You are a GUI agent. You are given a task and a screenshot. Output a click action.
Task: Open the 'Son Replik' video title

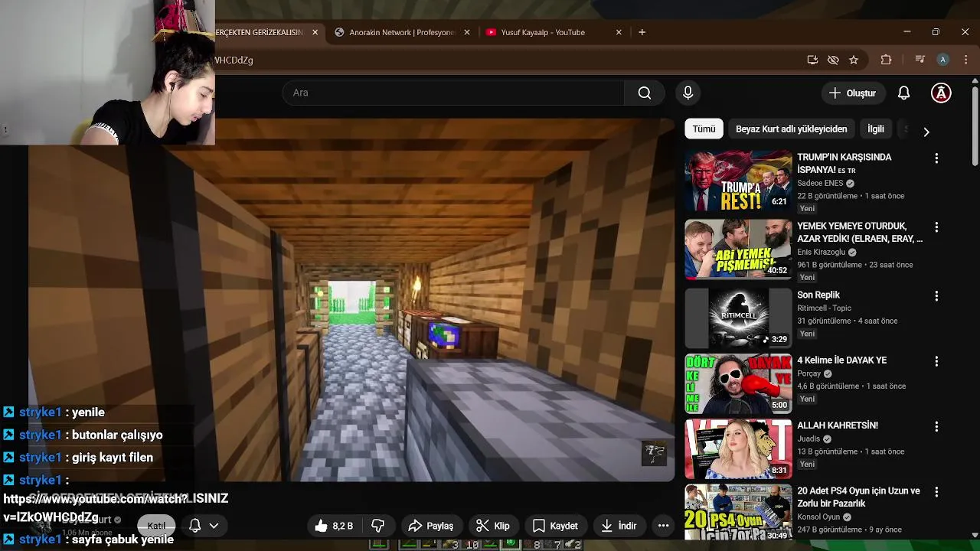818,295
